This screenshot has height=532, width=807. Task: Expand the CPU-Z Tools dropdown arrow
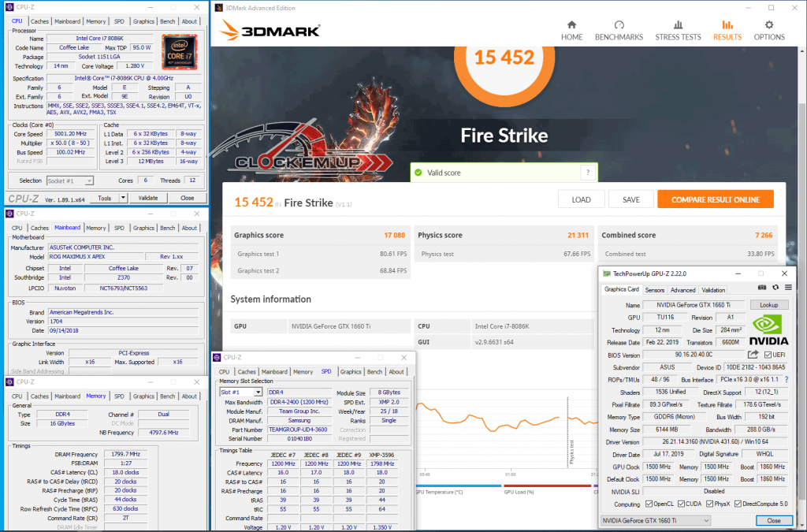point(123,198)
